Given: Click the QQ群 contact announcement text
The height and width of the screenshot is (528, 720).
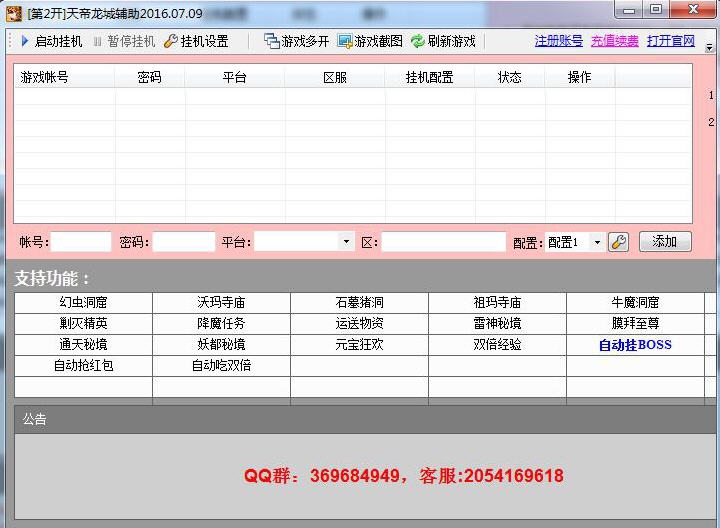Looking at the screenshot, I should 404,476.
